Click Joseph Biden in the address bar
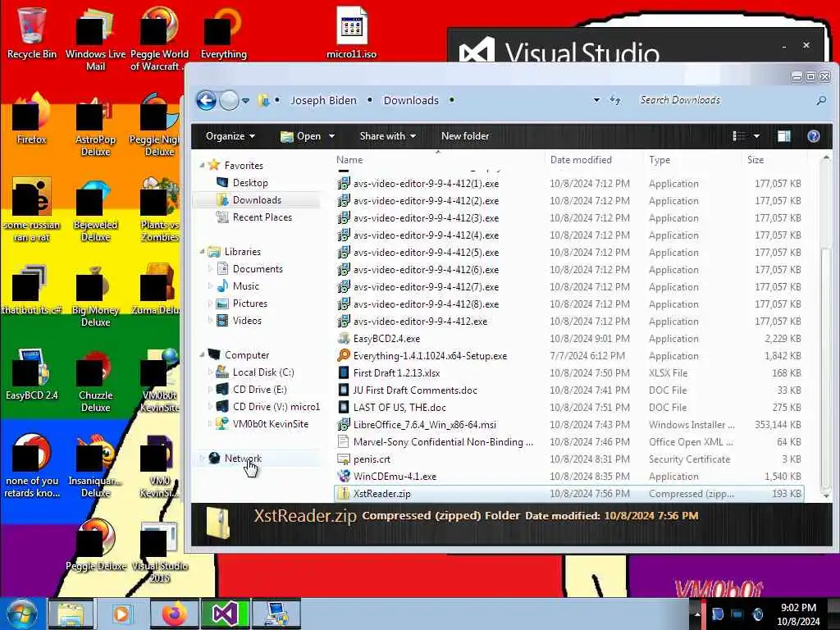 point(323,101)
